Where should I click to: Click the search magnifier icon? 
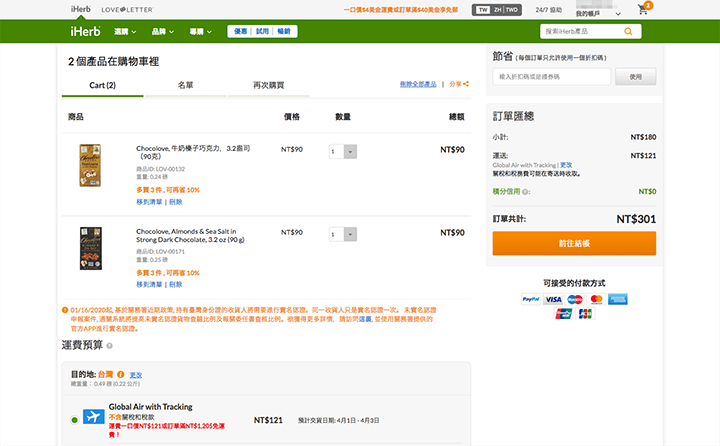pyautogui.click(x=628, y=31)
